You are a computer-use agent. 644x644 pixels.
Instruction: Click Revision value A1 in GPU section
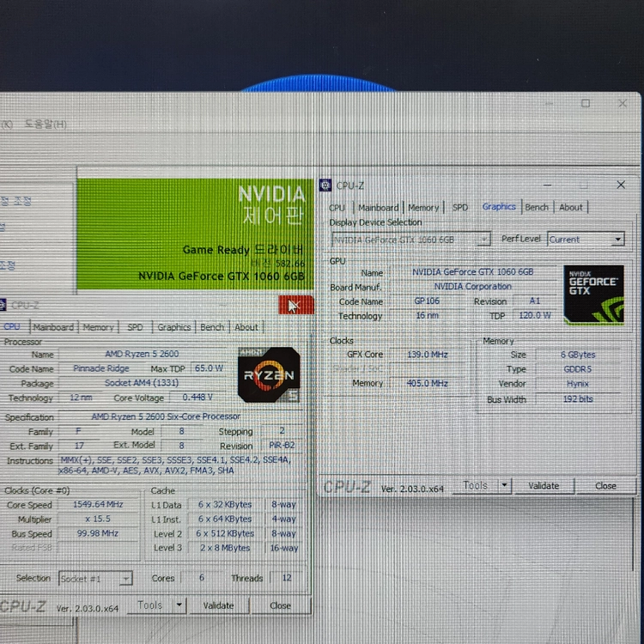pyautogui.click(x=534, y=301)
